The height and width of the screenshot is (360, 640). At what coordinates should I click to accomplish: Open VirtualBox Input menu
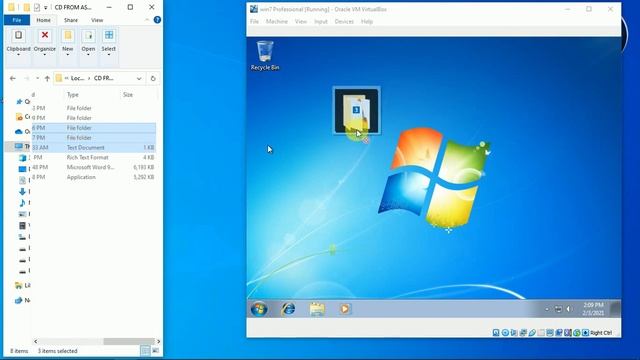click(x=321, y=22)
